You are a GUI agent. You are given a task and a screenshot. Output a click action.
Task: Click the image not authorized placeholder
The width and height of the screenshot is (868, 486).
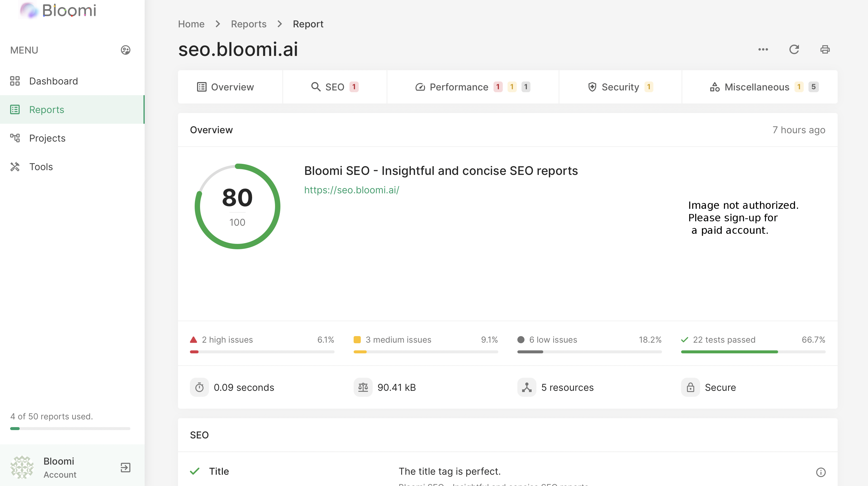click(743, 218)
